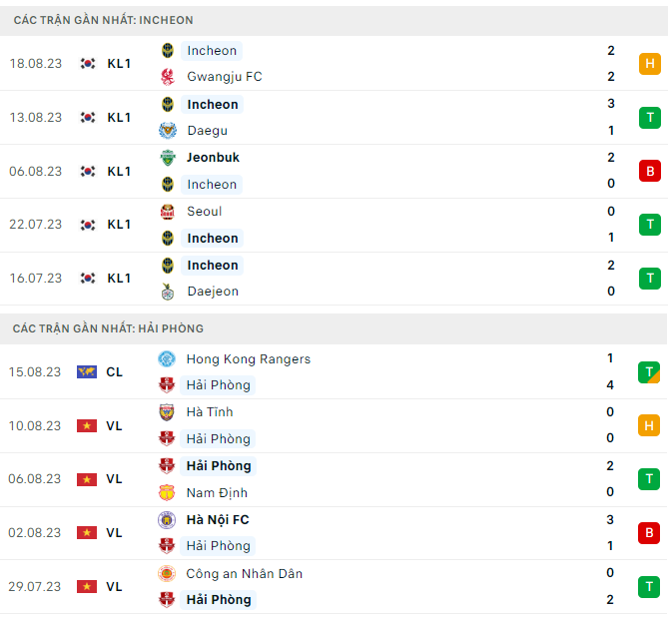Click the Daejeon team logo

167,292
